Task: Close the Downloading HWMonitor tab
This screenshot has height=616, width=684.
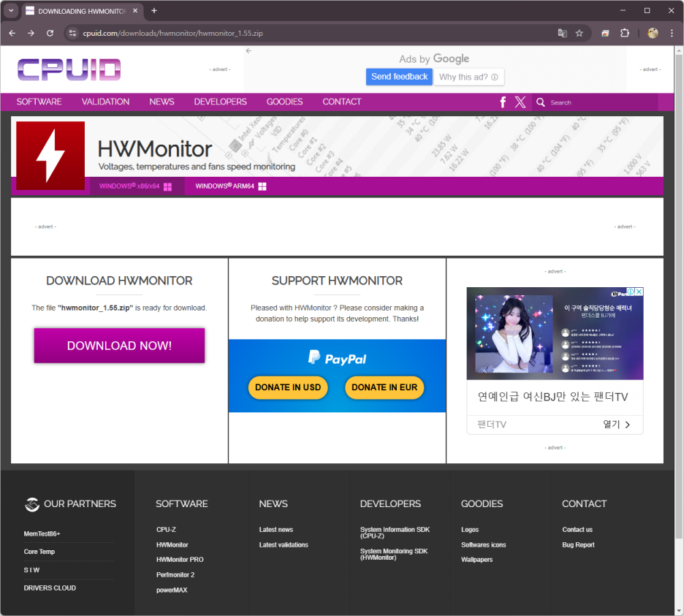Action: (135, 10)
